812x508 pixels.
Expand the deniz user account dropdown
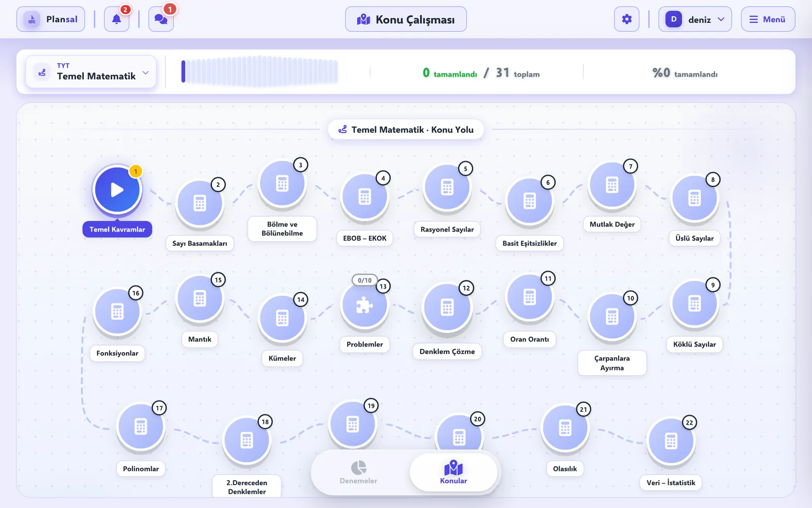[695, 19]
